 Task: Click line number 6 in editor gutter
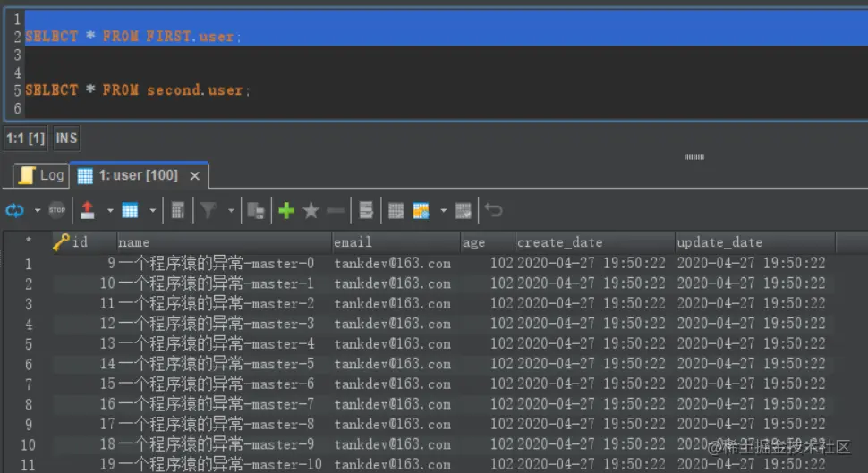pos(17,108)
